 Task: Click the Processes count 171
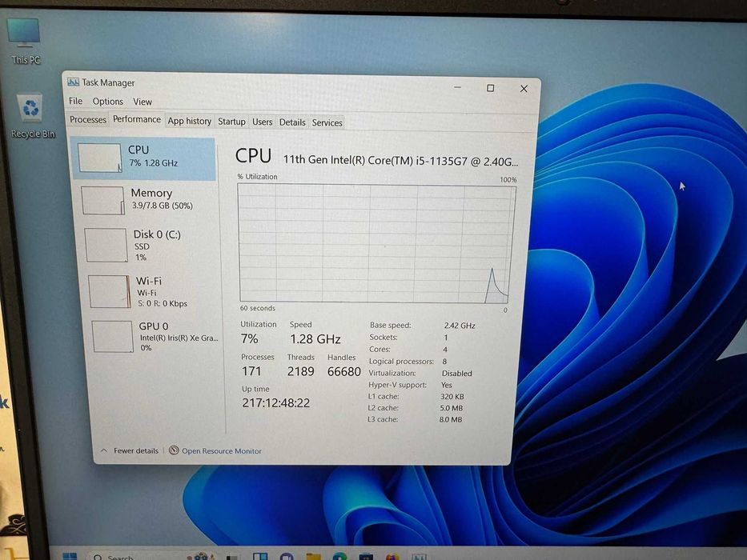tap(251, 371)
